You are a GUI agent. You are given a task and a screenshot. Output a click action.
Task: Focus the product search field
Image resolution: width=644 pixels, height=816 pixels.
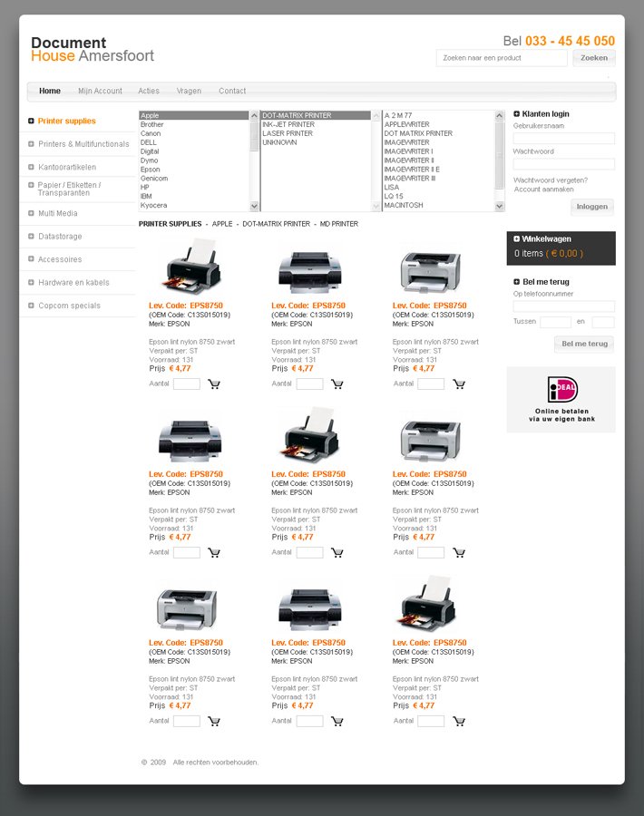(502, 58)
